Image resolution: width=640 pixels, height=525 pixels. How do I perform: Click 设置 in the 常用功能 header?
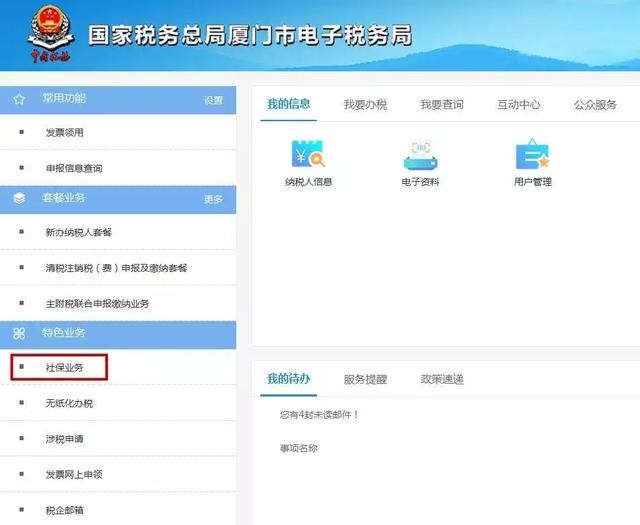(213, 100)
